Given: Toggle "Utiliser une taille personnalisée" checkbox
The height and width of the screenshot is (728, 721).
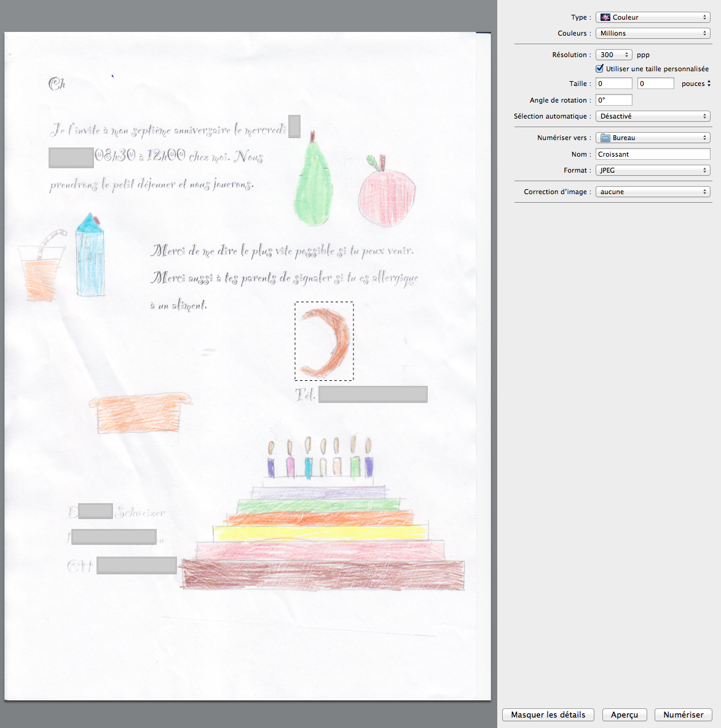Looking at the screenshot, I should (600, 69).
